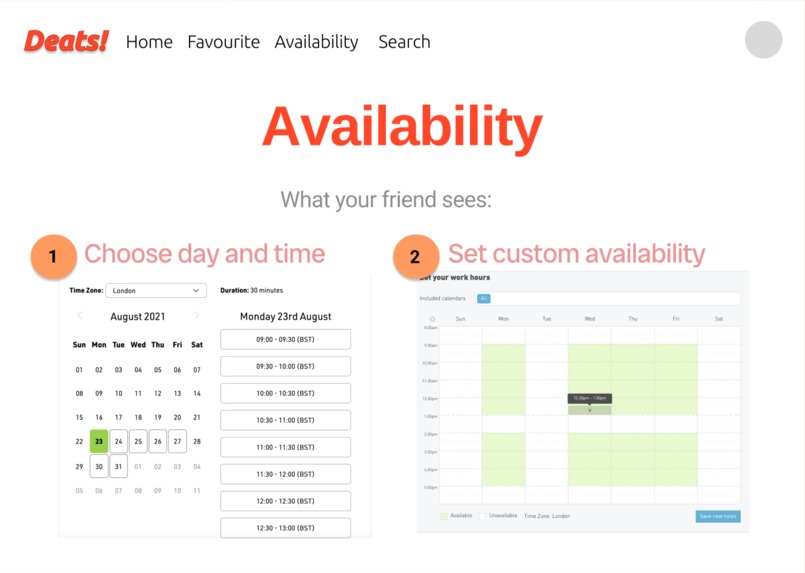Image resolution: width=805 pixels, height=573 pixels.
Task: Open the Search page
Action: point(404,42)
